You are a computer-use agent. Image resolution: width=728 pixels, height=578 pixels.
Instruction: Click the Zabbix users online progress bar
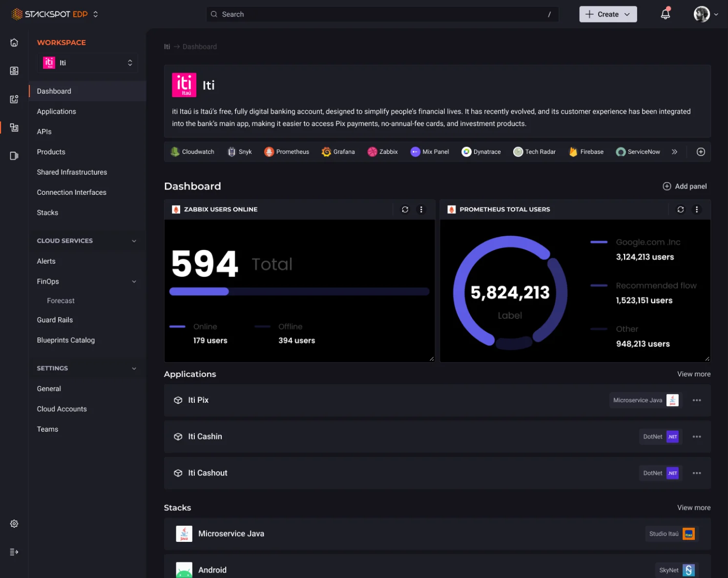[299, 291]
